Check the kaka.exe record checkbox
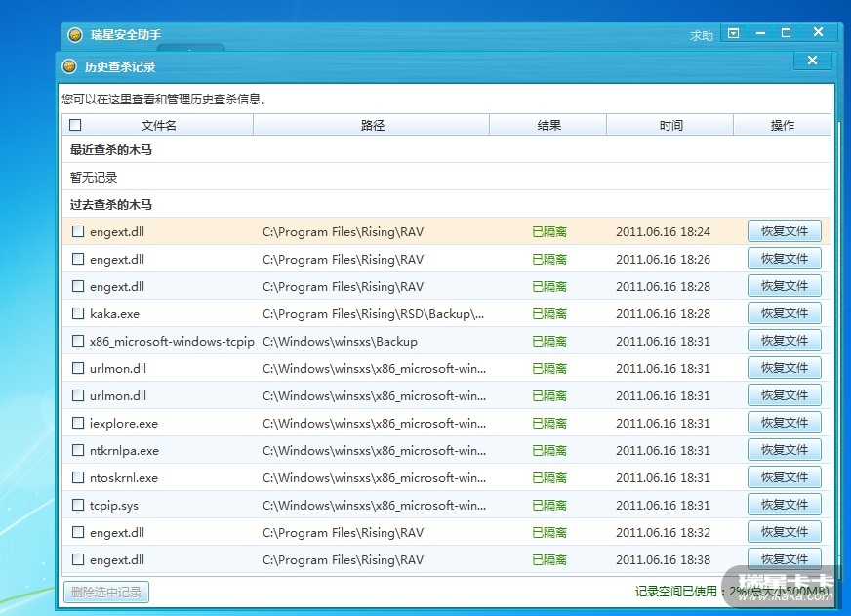 coord(79,314)
